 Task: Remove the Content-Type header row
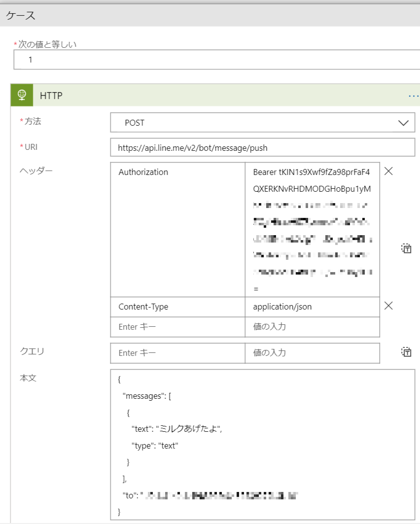388,306
